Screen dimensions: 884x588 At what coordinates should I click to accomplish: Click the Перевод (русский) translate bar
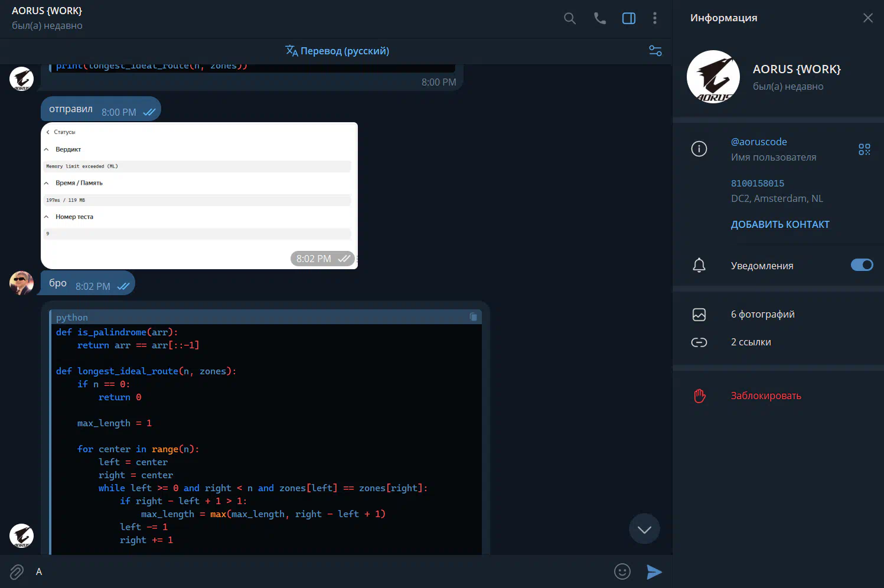[337, 51]
